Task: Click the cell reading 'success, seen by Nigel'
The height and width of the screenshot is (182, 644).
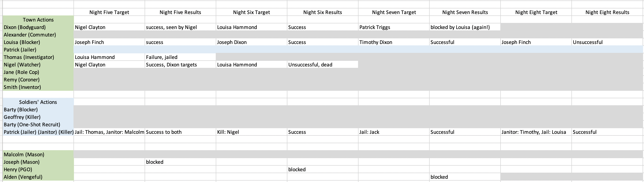Action: (171, 27)
